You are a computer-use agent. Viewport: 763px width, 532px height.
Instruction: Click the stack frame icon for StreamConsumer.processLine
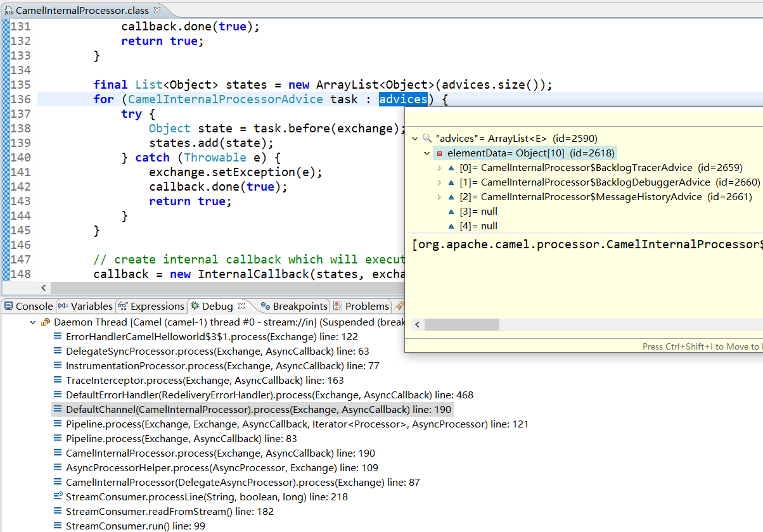click(58, 497)
